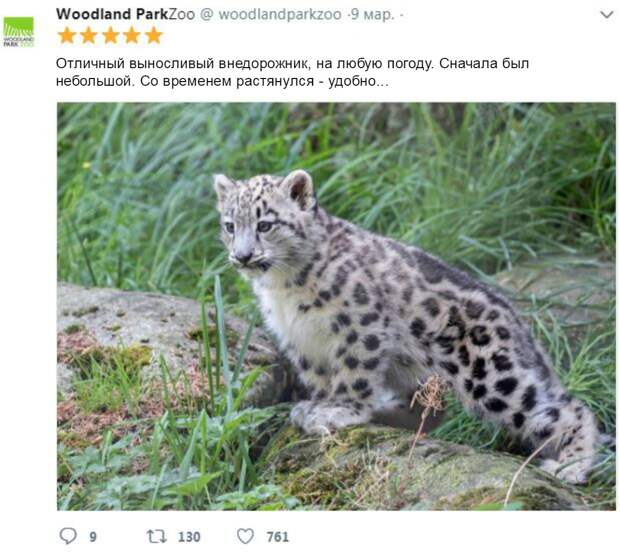The width and height of the screenshot is (620, 552).
Task: Click the reply speech bubble icon
Action: 68,536
